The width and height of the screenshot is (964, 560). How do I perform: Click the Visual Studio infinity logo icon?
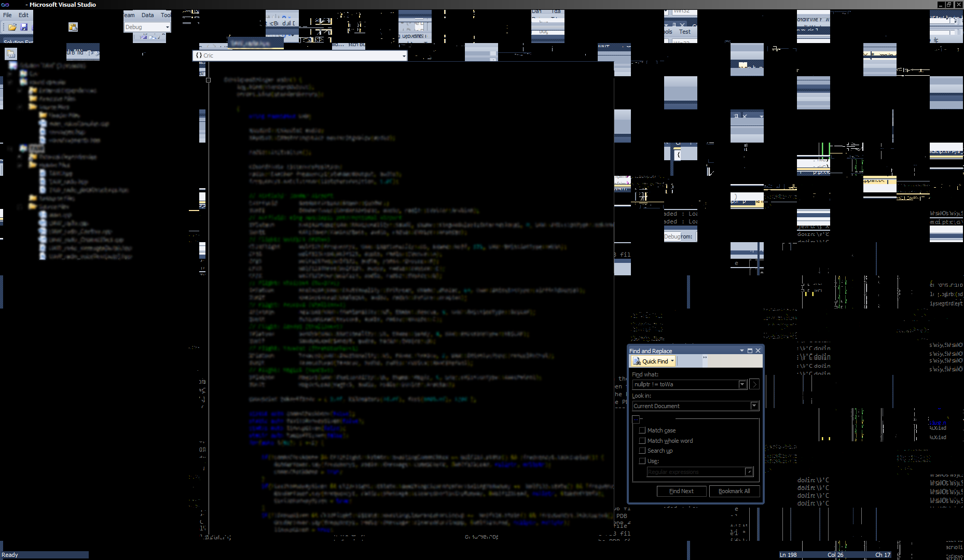[x=5, y=5]
